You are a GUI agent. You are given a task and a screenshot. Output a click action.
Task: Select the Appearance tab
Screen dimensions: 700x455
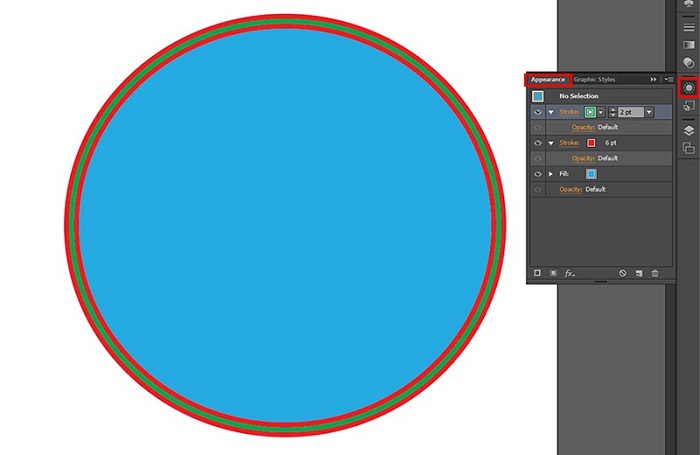coord(548,79)
